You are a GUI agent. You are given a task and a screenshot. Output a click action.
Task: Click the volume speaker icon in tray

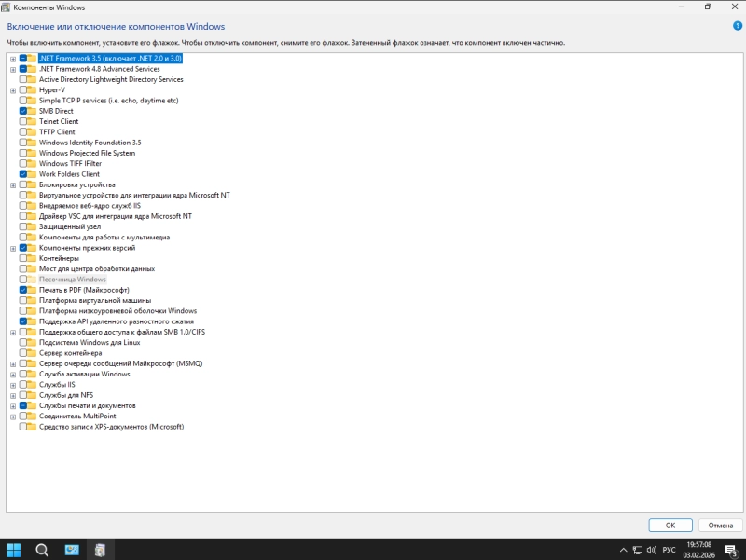point(651,550)
